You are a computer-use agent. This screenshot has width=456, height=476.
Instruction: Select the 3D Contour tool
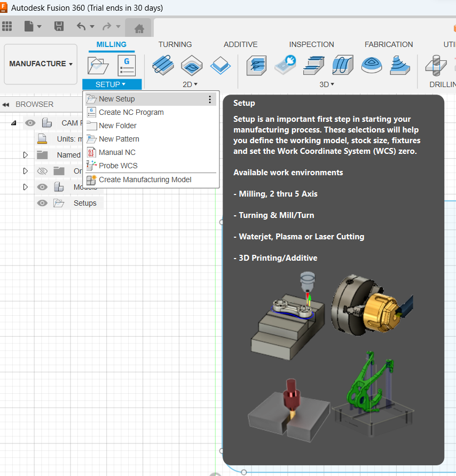tap(400, 65)
